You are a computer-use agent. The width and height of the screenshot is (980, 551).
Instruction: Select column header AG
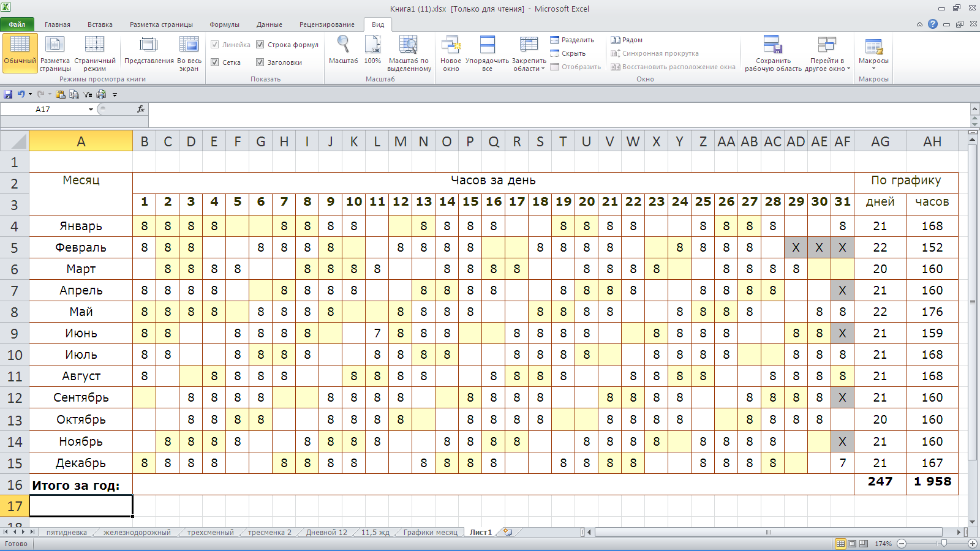(880, 141)
